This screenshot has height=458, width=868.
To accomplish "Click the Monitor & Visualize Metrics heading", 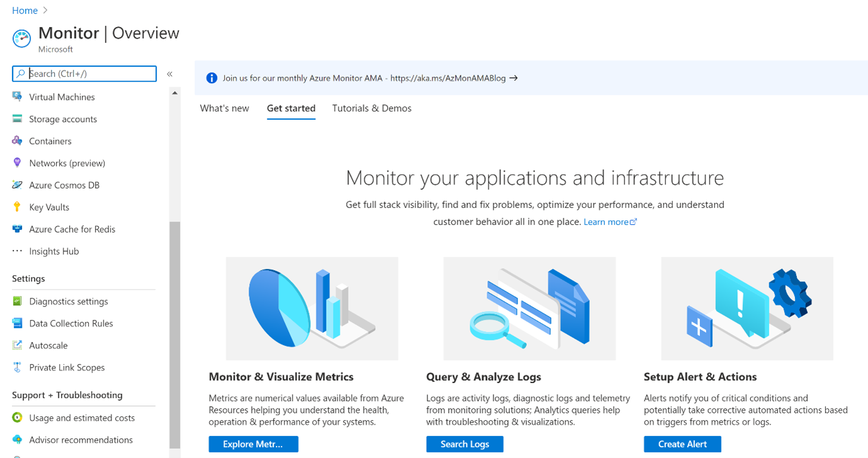I will (x=281, y=377).
